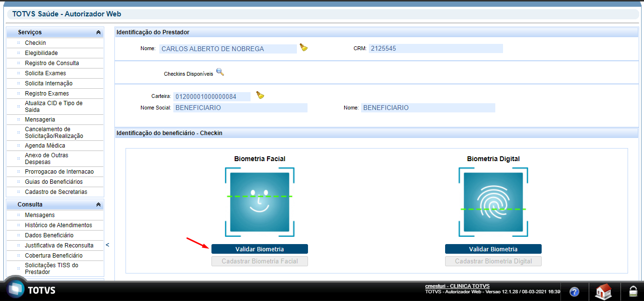
Task: Click the CRM input field
Action: (x=436, y=49)
